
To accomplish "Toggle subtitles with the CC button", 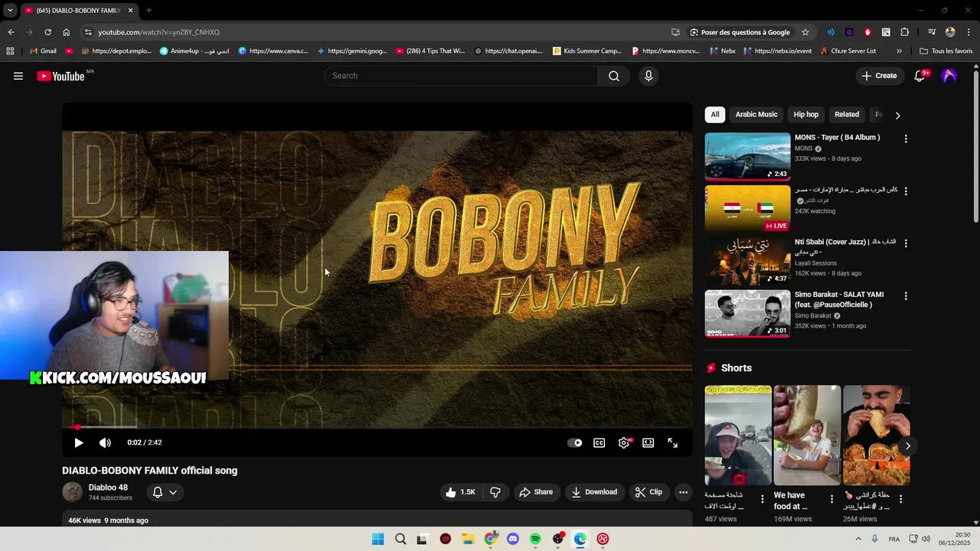I will point(599,442).
